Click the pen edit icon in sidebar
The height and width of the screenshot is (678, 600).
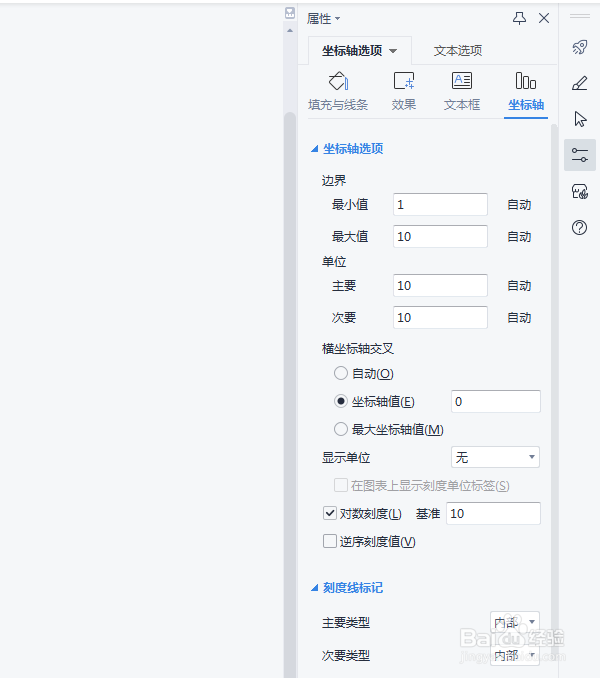pyautogui.click(x=580, y=83)
